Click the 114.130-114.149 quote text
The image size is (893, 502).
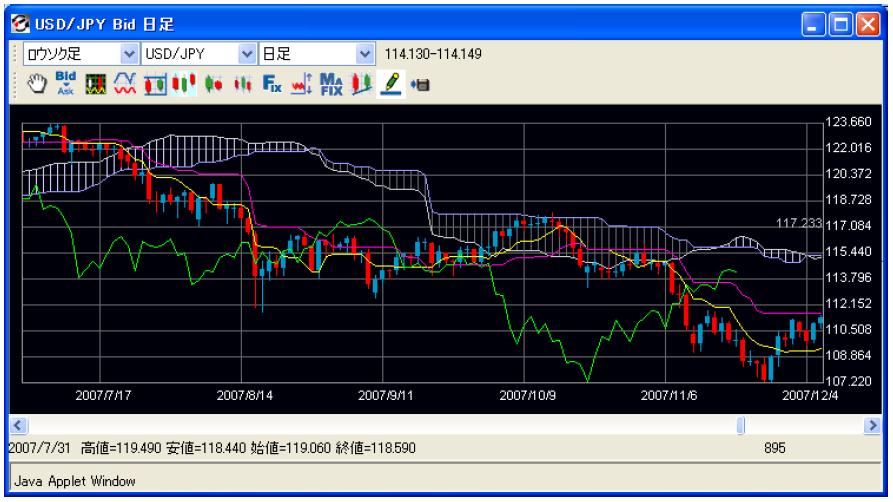pos(433,54)
